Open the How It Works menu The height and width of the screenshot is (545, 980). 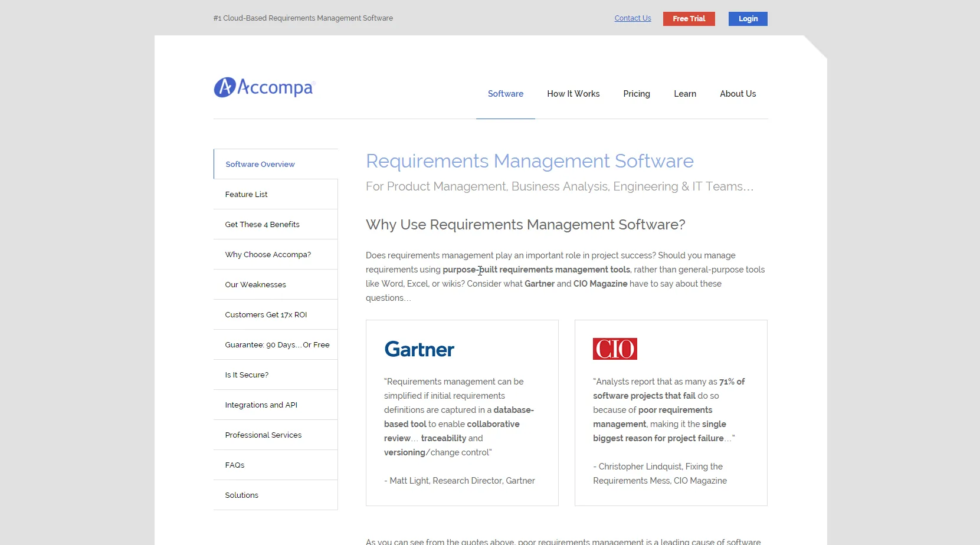tap(573, 94)
